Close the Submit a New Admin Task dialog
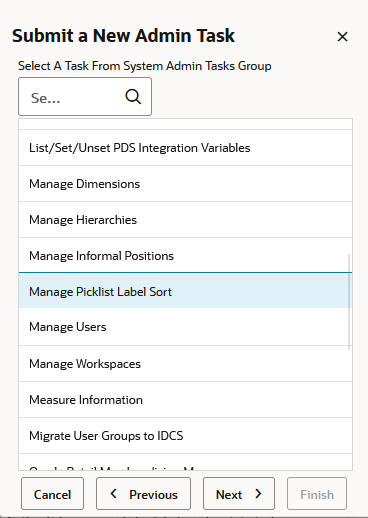This screenshot has height=518, width=368. (x=342, y=36)
